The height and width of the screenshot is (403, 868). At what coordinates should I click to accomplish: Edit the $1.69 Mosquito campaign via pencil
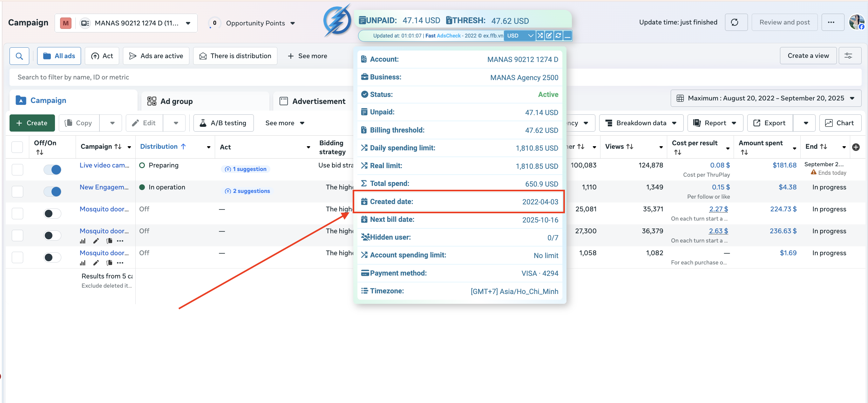tap(96, 263)
